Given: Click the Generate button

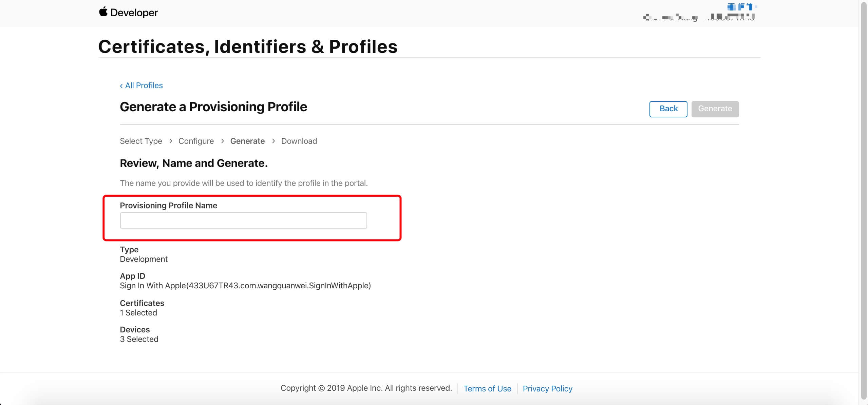Looking at the screenshot, I should (715, 109).
